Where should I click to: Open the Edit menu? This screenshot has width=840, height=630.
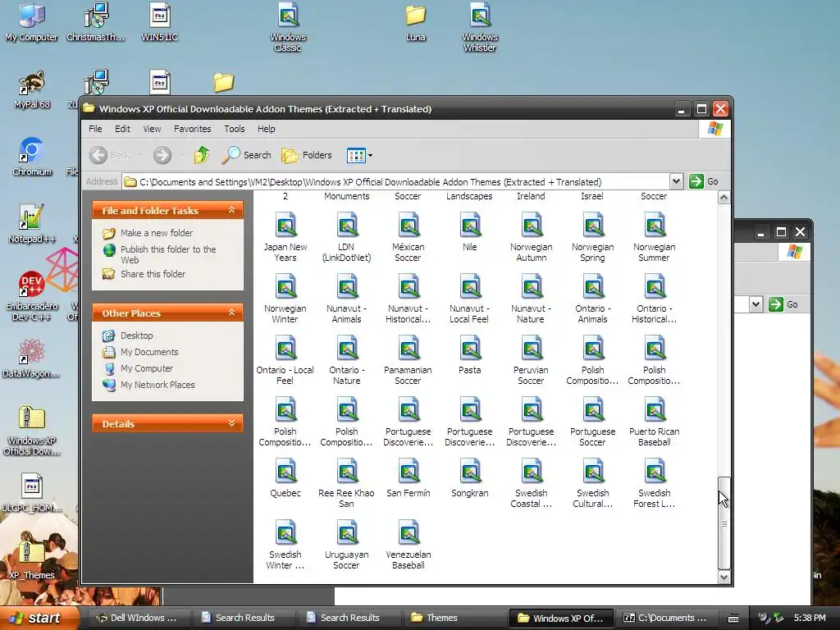click(122, 129)
